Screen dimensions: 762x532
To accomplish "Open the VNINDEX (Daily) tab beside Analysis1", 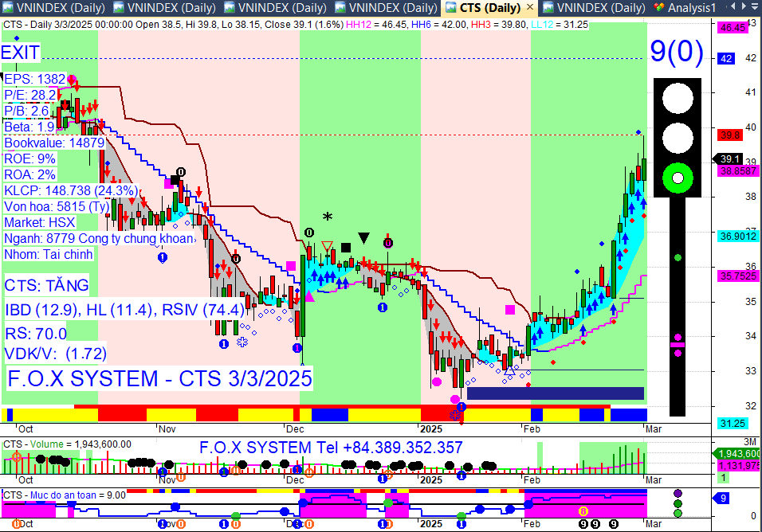I will [x=595, y=8].
